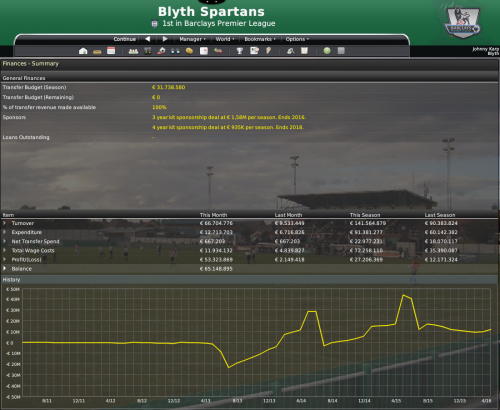
Task: Go back with the left arrow
Action: 148,39
